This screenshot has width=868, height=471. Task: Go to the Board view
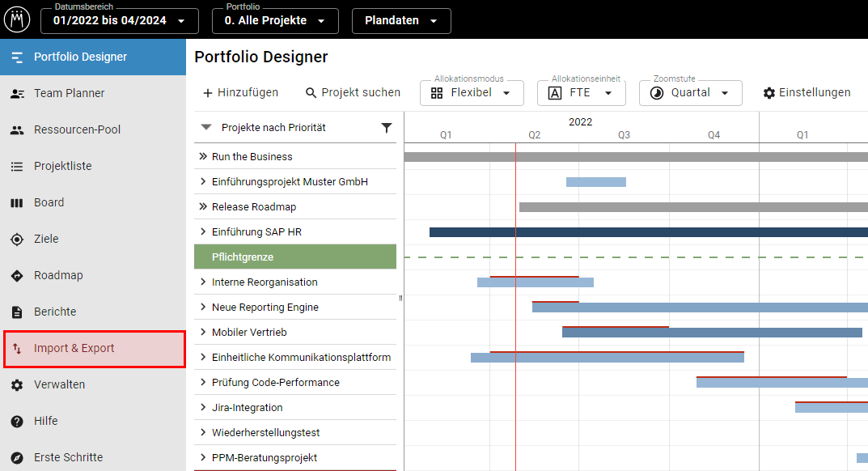pyautogui.click(x=49, y=203)
